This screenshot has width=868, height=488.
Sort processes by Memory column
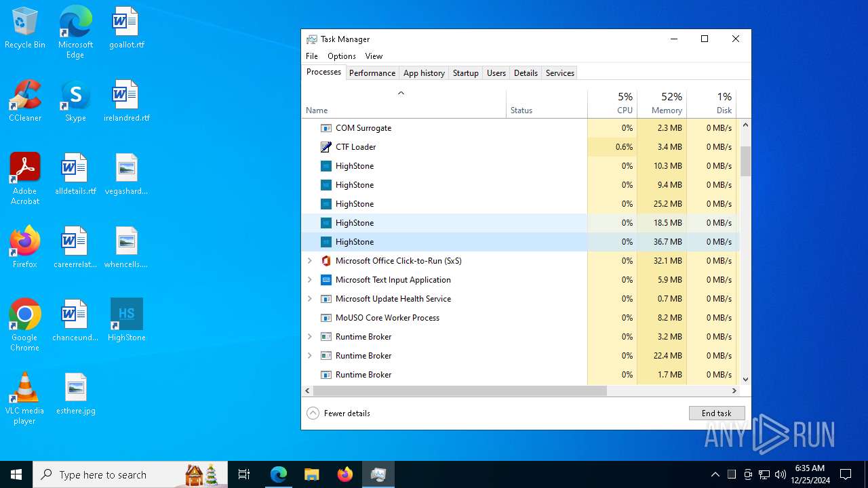point(662,103)
